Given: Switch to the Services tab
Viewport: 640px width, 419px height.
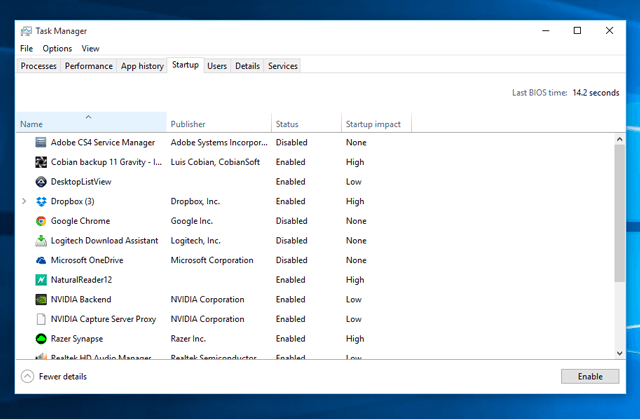Looking at the screenshot, I should [x=282, y=66].
